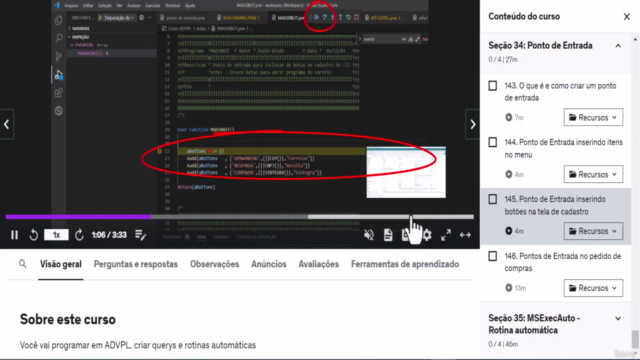Screen dimensions: 640x360
Task: Mark lecture 144 as complete
Action: tap(493, 142)
